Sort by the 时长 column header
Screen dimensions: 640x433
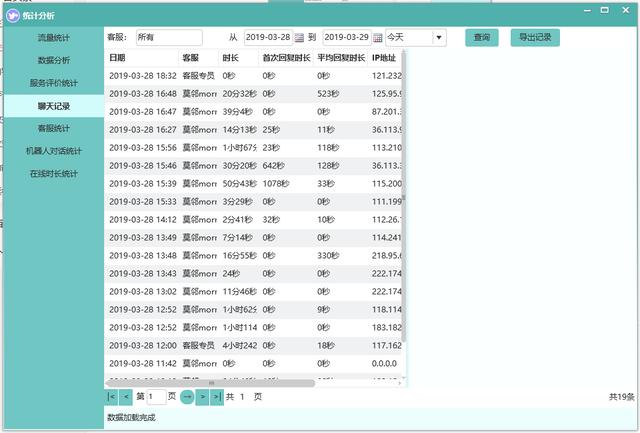pos(238,58)
